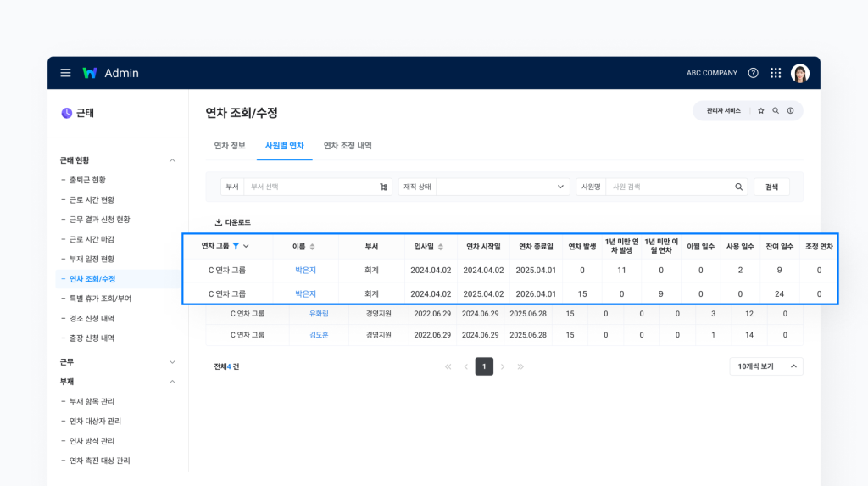Click the info icon in top pill
The height and width of the screenshot is (486, 868).
791,111
